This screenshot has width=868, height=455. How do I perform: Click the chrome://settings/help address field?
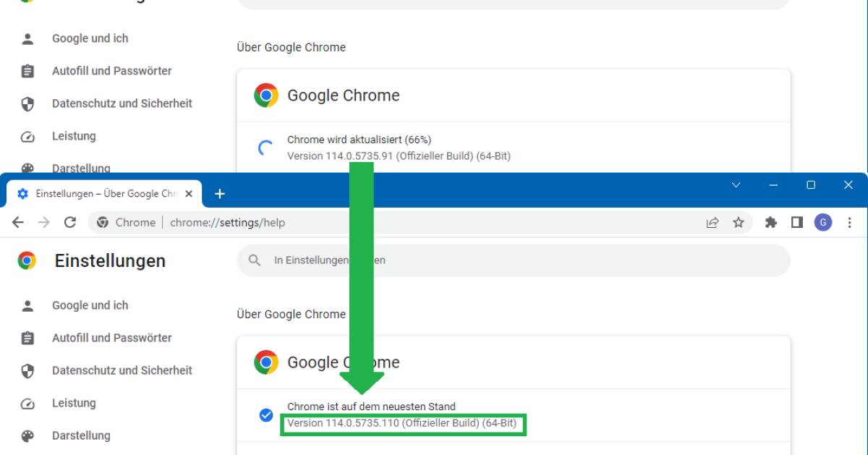[x=227, y=223]
